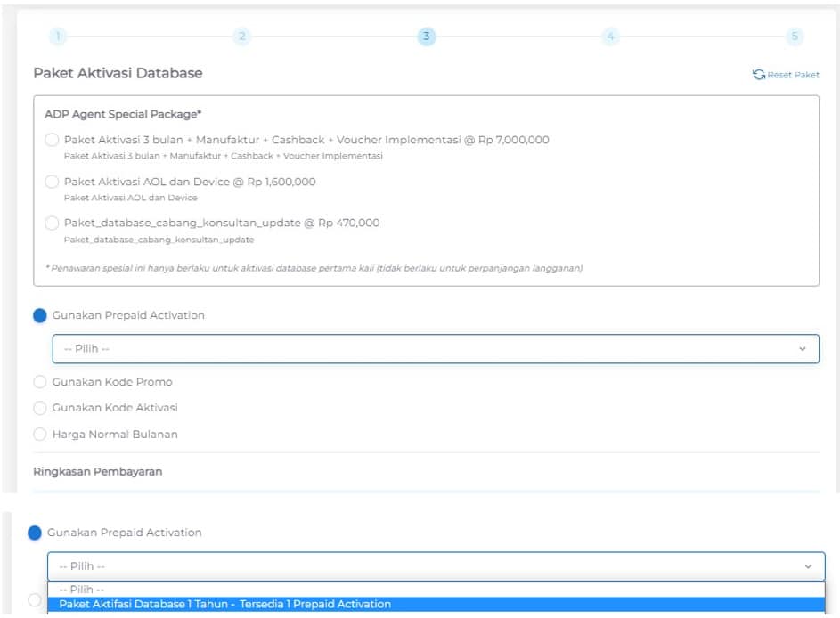Select Paket Aktifasi Database 1 Tahun option
Viewport: 840px width, 618px height.
(x=224, y=604)
